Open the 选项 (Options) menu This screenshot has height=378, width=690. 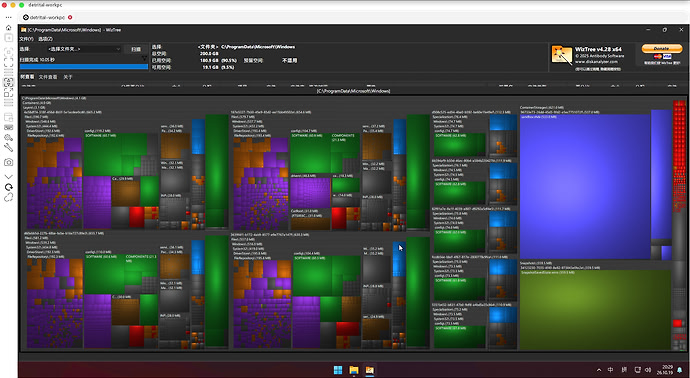(45, 39)
